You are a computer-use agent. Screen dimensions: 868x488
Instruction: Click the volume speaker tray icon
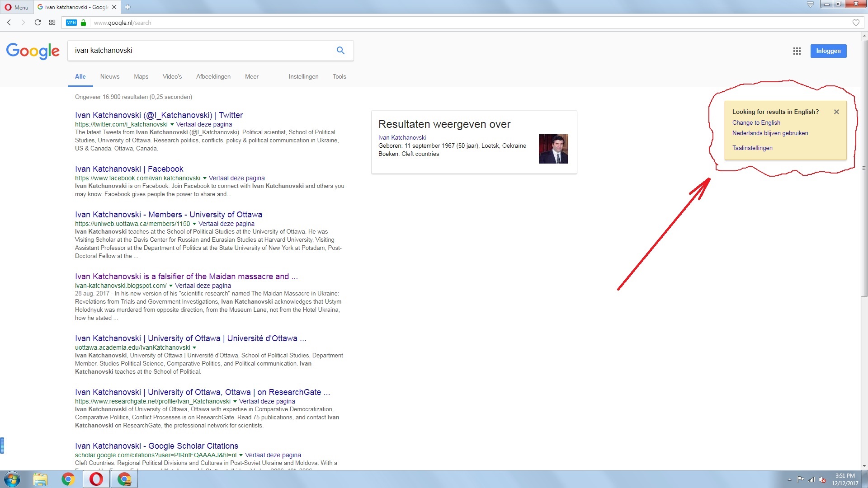pyautogui.click(x=822, y=479)
